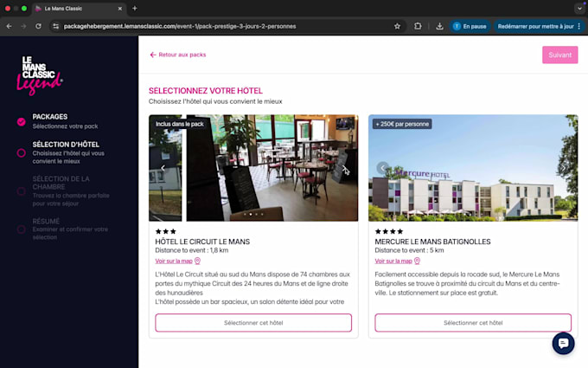Open browser downloads icon
This screenshot has height=368, width=588.
coord(439,26)
